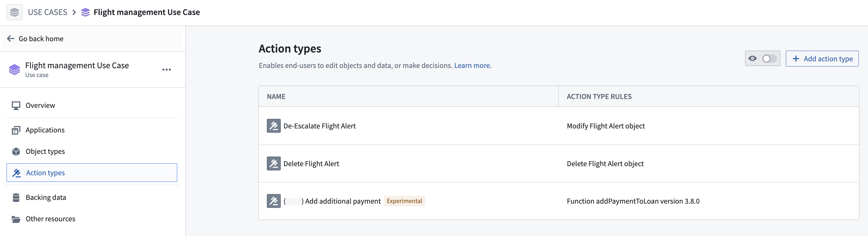This screenshot has height=236, width=868.
Task: Click the Add additional payment action icon
Action: coord(274,201)
